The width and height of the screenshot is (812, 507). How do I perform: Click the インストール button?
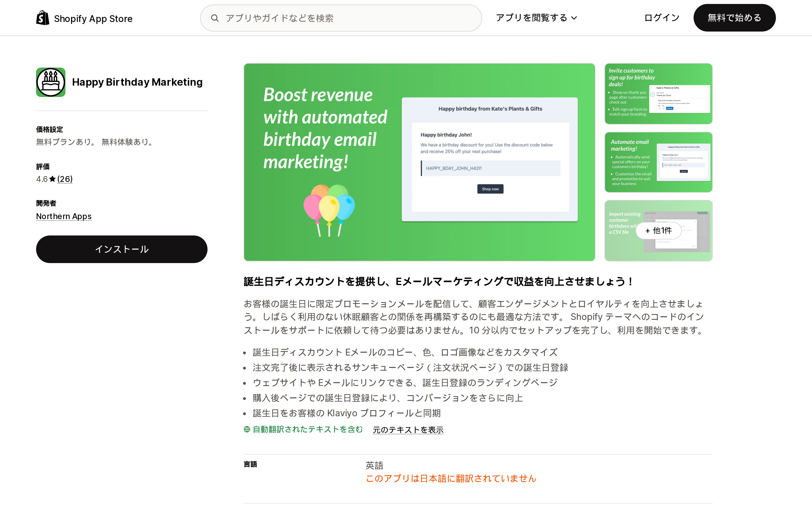[122, 249]
